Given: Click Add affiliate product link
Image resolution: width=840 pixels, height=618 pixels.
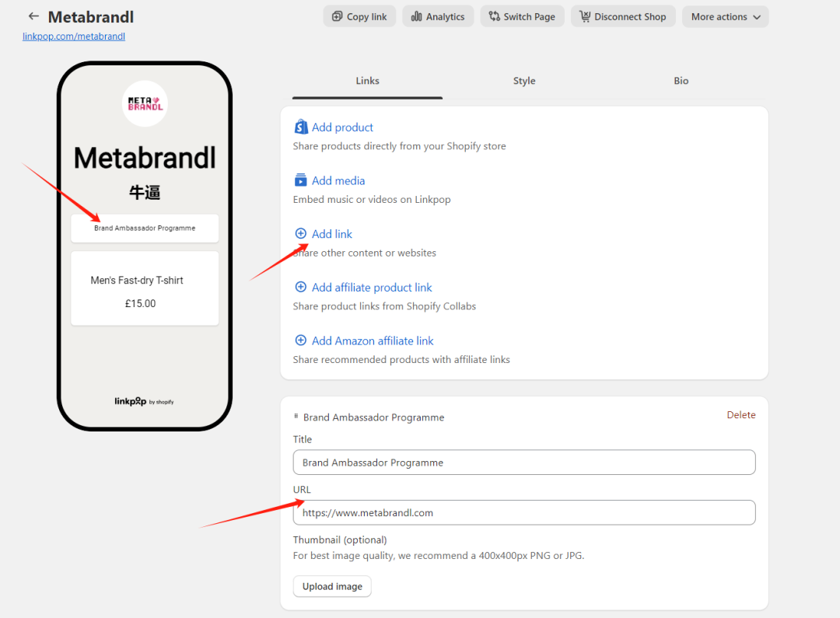Looking at the screenshot, I should click(x=372, y=288).
